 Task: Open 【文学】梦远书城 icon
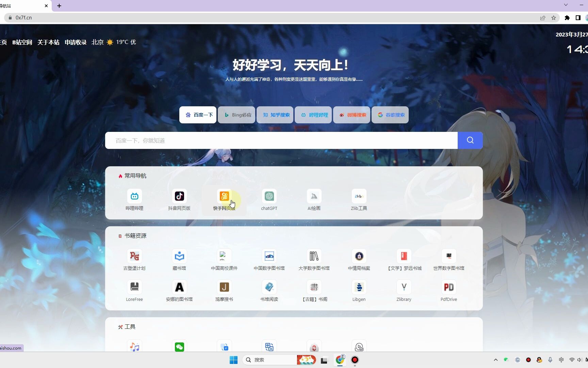point(404,256)
